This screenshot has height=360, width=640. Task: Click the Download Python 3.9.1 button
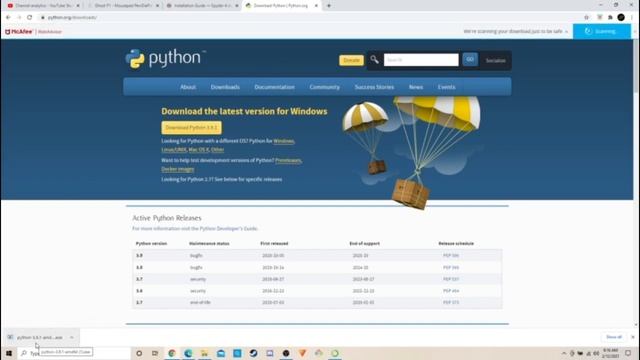tap(191, 128)
